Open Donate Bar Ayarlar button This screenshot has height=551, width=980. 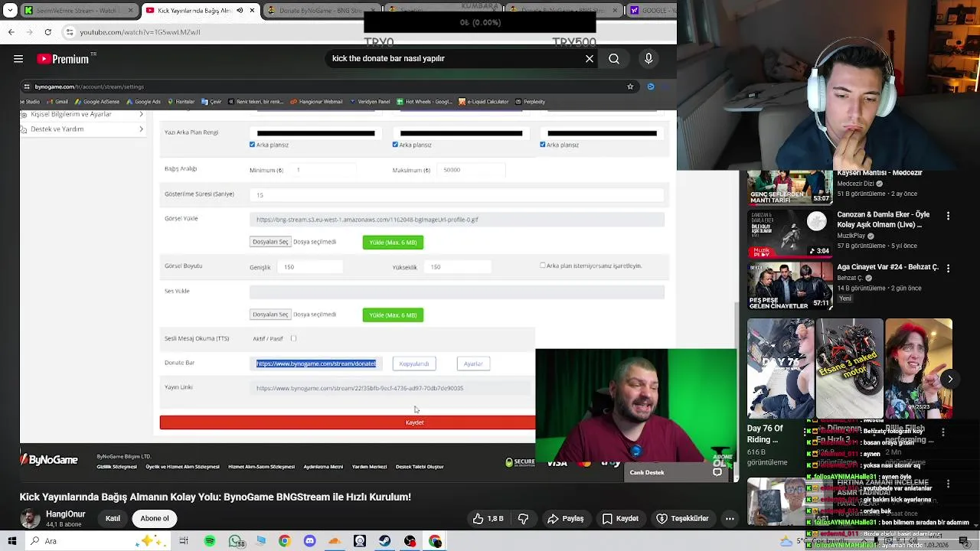(x=473, y=364)
